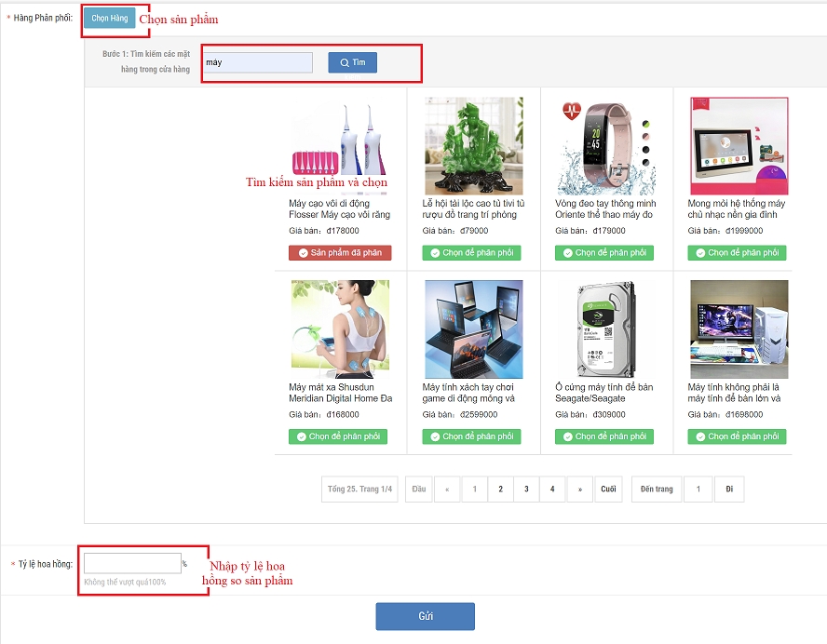Open the water flosser product thumbnail
Image resolution: width=827 pixels, height=644 pixels.
pos(340,140)
